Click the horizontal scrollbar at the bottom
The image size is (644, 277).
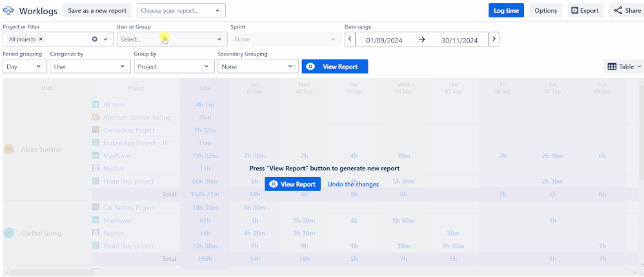click(52, 272)
